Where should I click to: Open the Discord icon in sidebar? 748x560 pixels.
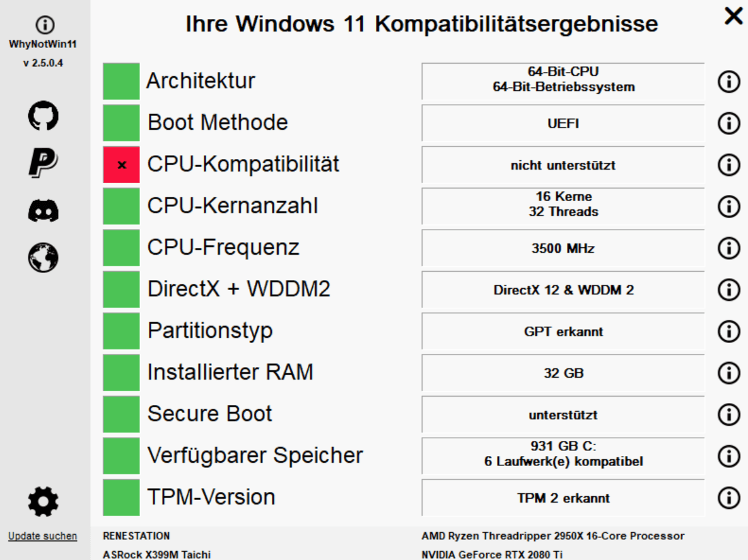click(44, 211)
